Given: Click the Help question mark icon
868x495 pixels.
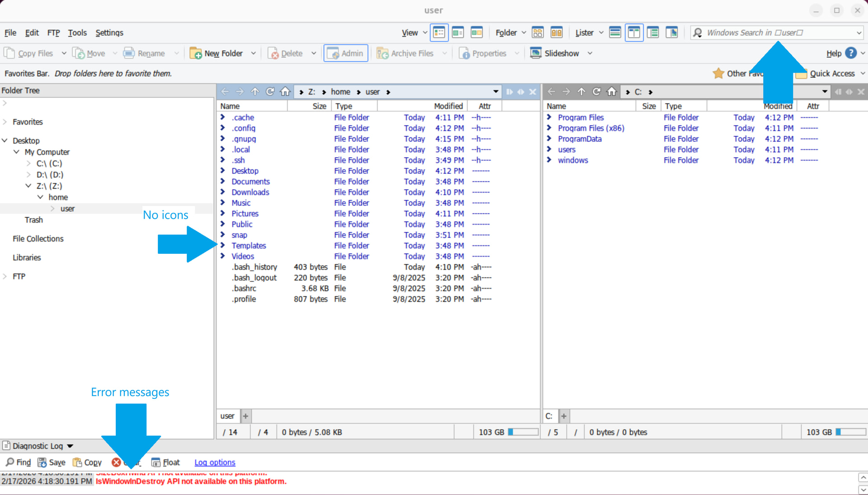Looking at the screenshot, I should 850,53.
